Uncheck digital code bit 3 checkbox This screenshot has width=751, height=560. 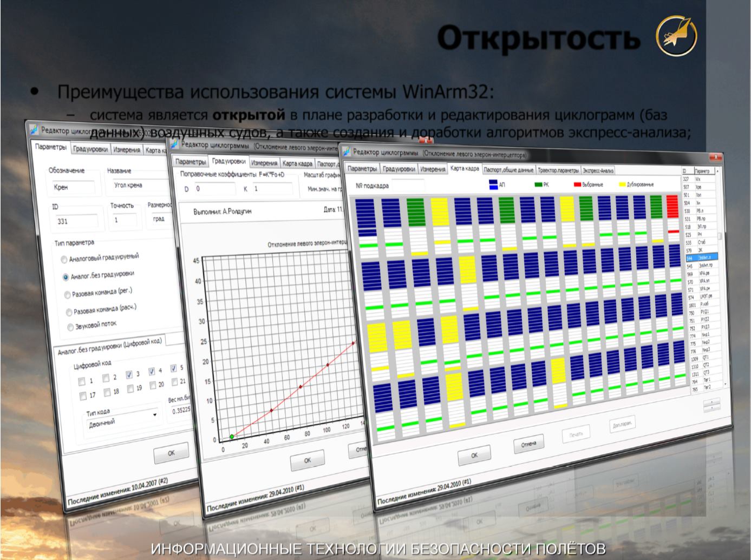[x=129, y=374]
